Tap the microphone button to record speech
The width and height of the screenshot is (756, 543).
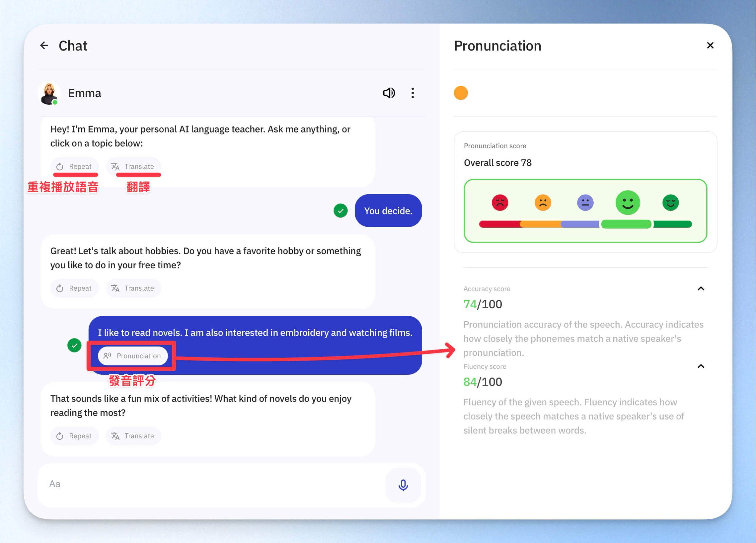tap(403, 485)
